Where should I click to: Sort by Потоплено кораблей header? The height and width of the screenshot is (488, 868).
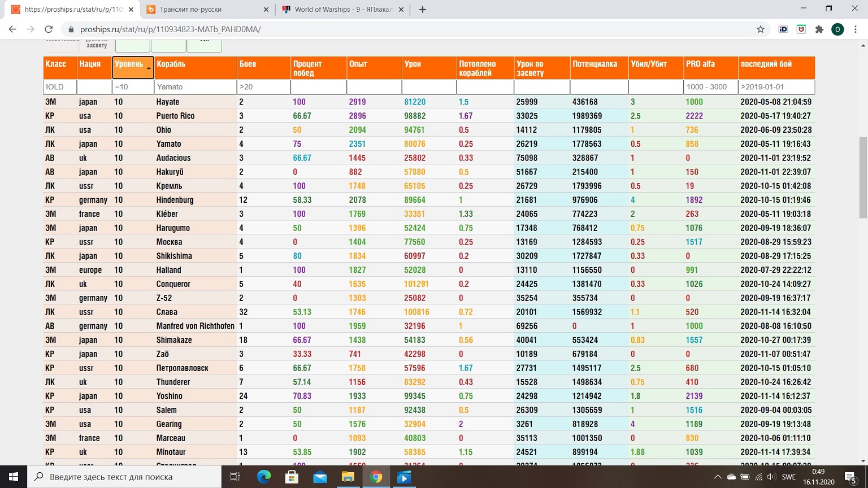point(485,68)
